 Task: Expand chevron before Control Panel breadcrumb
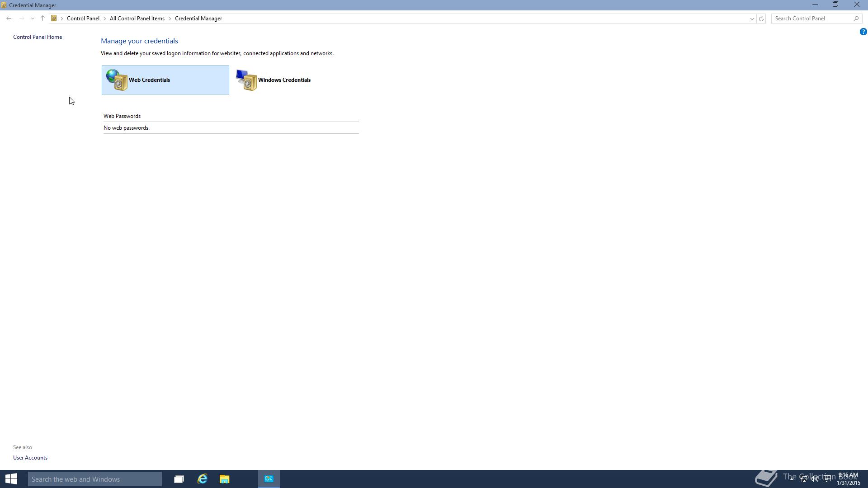pyautogui.click(x=62, y=19)
